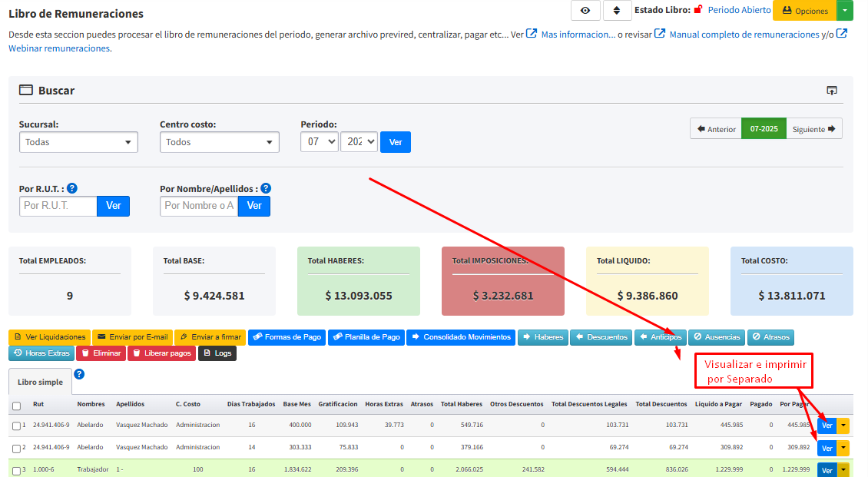Click the Total HABERES amount $ 13.093.055
Viewport: 868px width, 477px height.
[x=359, y=296]
